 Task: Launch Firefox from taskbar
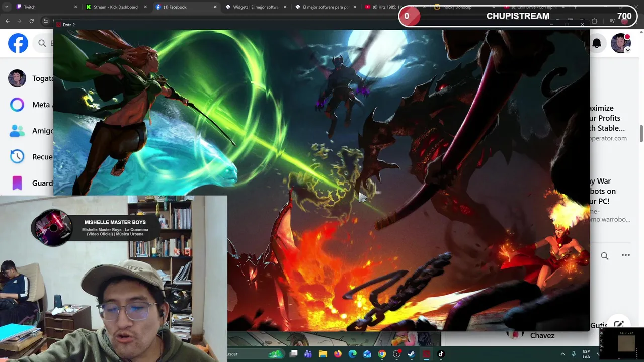coord(338,354)
